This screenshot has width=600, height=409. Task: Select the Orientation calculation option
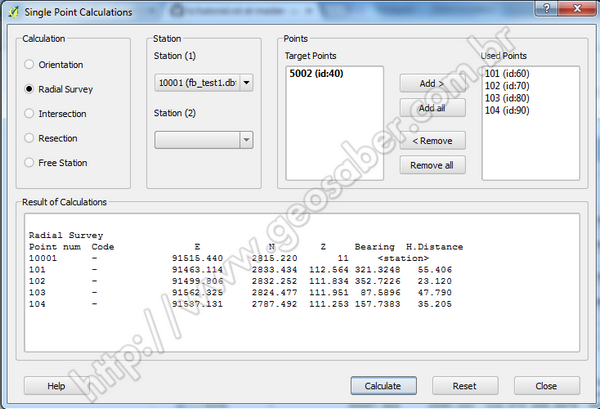[54, 65]
